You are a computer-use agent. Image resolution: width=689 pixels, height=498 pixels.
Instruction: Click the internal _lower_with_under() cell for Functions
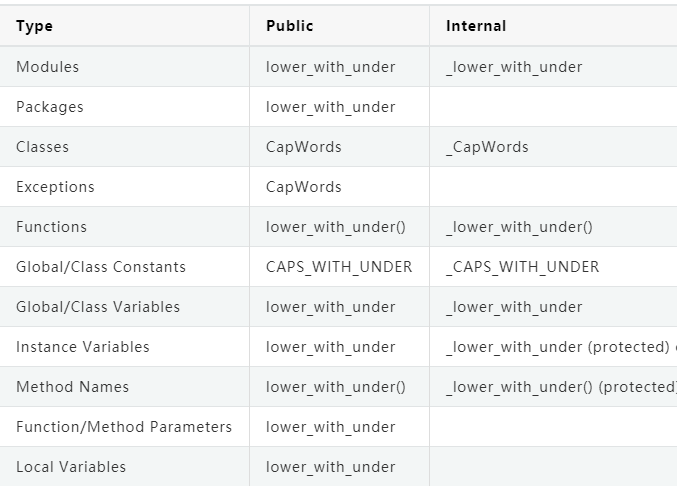tap(519, 227)
